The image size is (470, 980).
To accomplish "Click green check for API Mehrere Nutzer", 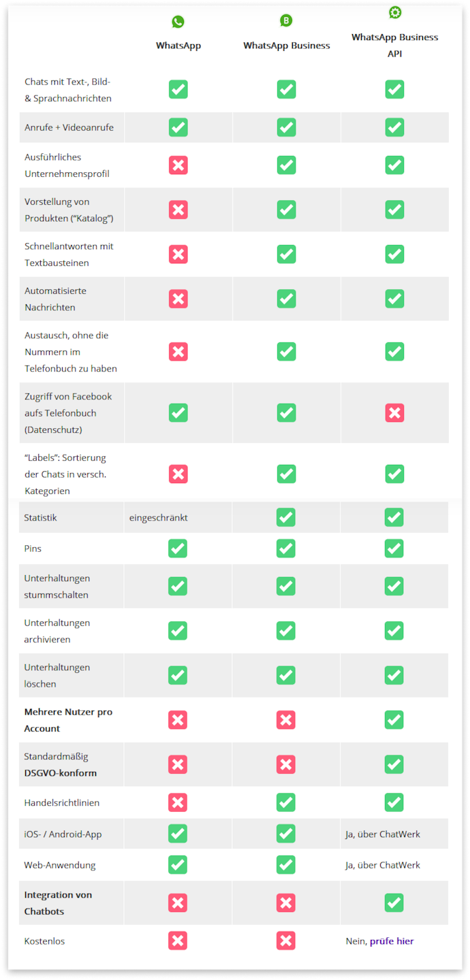I will tap(394, 720).
